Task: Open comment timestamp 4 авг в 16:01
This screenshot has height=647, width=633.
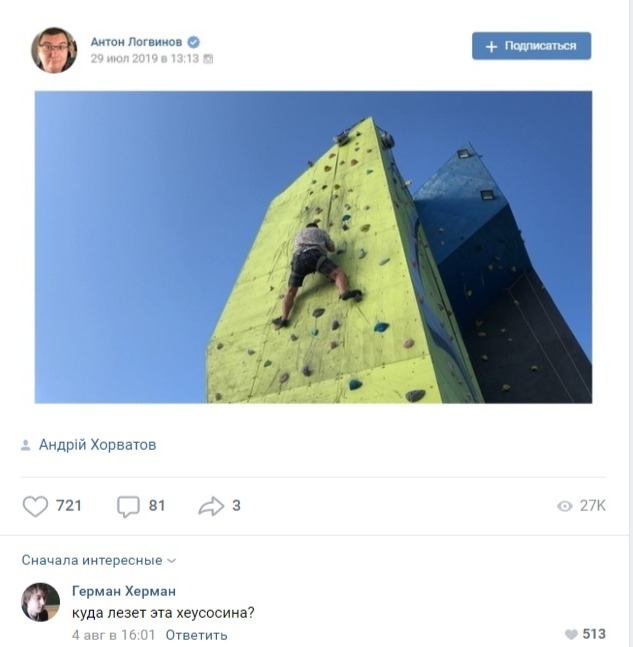Action: 113,635
